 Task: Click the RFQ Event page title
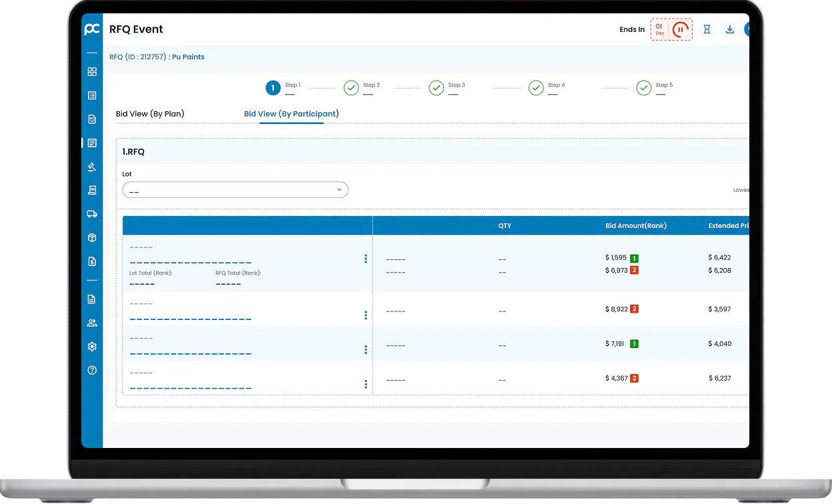click(x=136, y=29)
